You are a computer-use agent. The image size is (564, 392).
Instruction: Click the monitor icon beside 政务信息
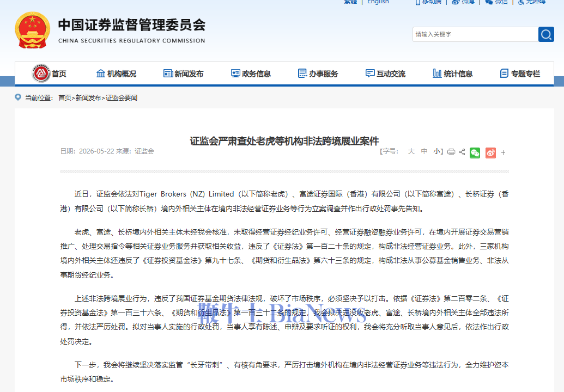(x=235, y=73)
